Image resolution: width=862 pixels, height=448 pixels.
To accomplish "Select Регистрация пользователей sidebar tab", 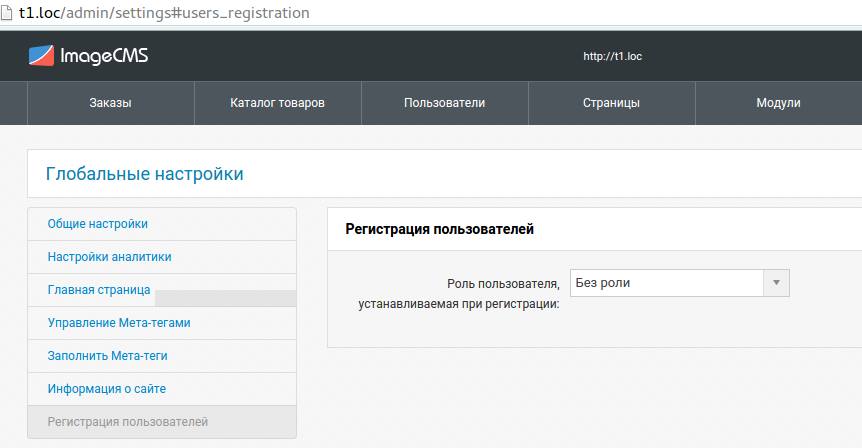I will click(162, 422).
